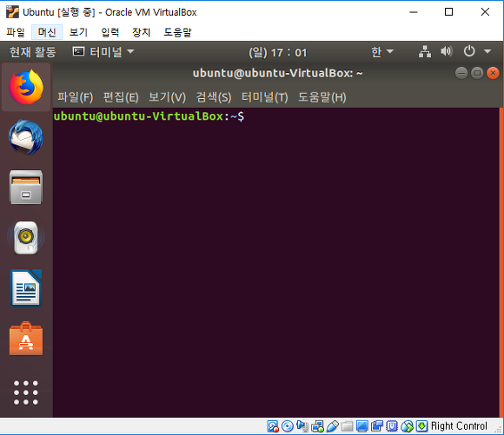
Task: Click the Ubuntu network status icon
Action: (425, 51)
